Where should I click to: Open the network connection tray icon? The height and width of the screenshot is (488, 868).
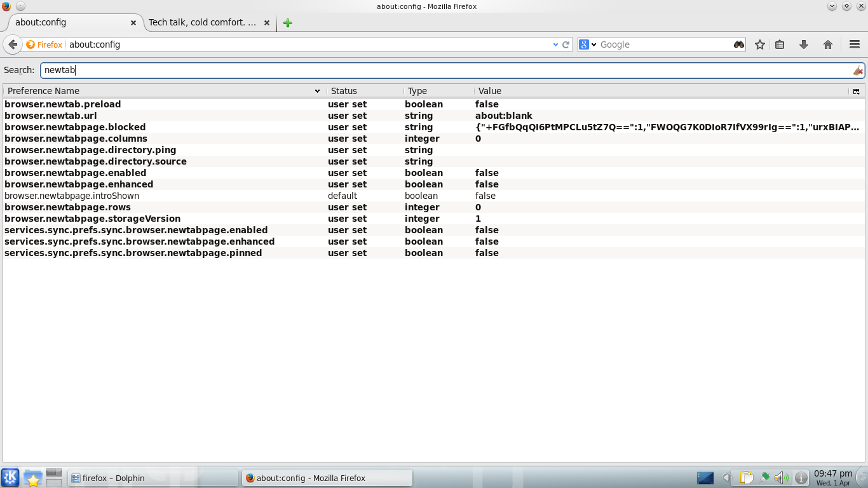[x=764, y=477]
